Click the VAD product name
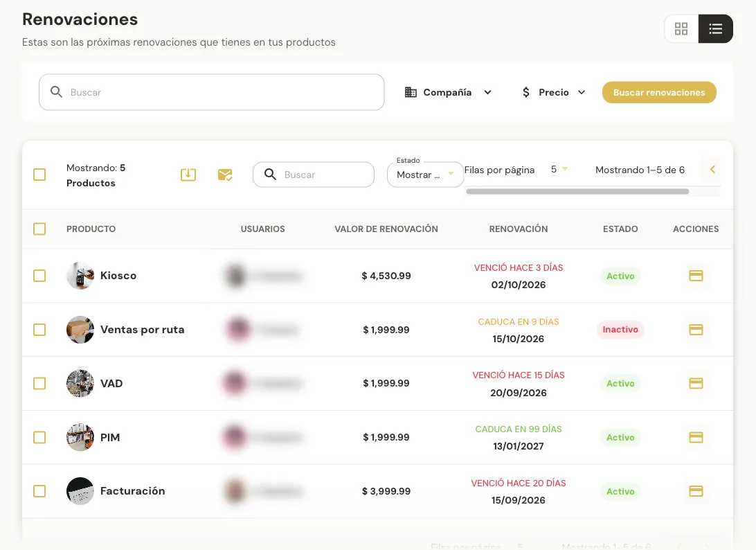 tap(111, 384)
